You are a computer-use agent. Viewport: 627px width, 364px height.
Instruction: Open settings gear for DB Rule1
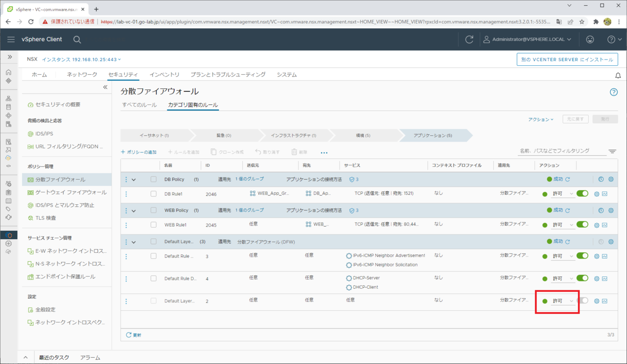click(x=597, y=194)
